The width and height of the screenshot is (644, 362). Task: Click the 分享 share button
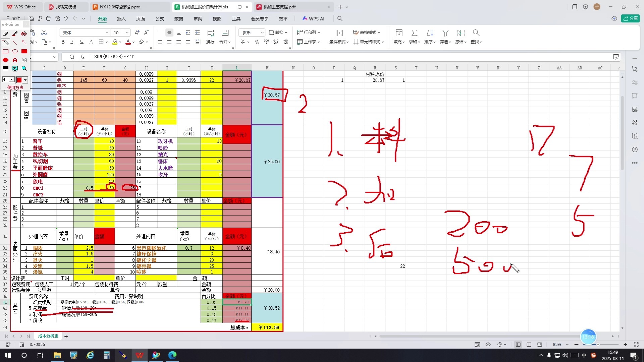point(630,18)
